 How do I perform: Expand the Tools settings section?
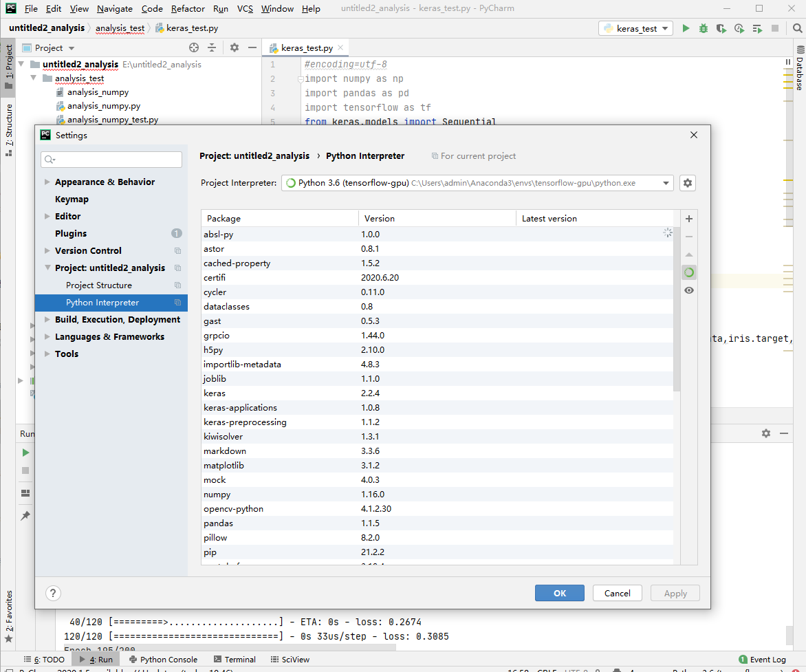click(x=47, y=354)
